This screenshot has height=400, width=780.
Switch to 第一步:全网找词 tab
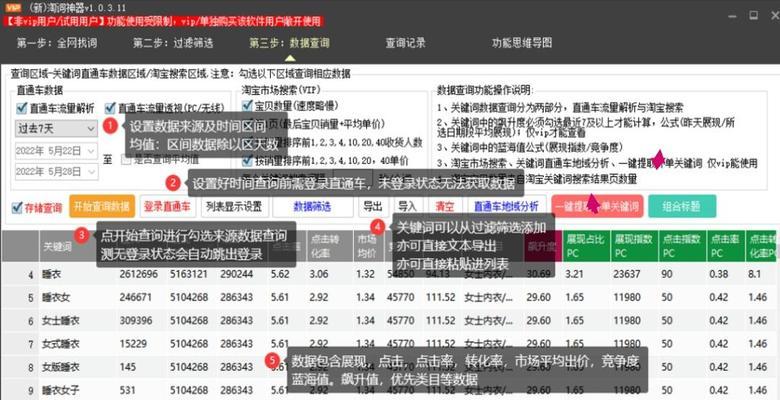click(x=57, y=43)
